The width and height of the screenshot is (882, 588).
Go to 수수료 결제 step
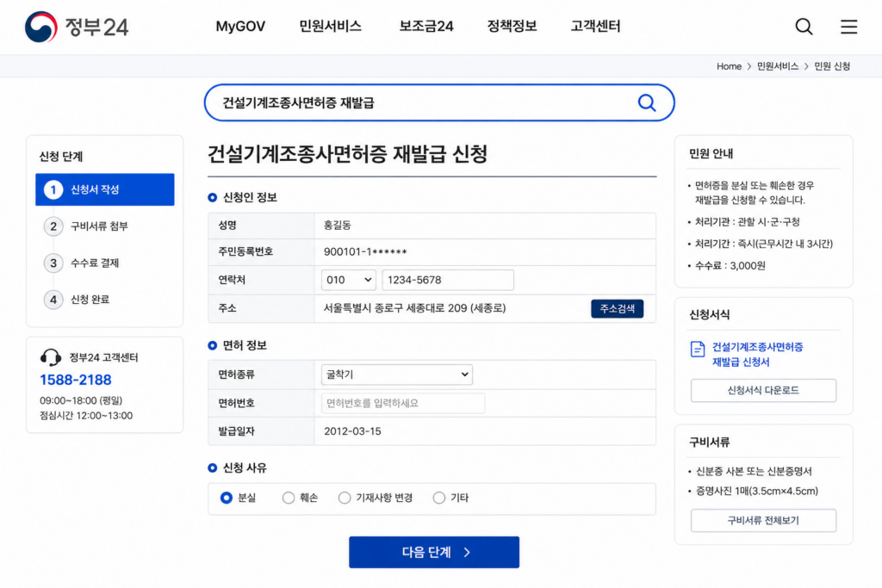95,263
